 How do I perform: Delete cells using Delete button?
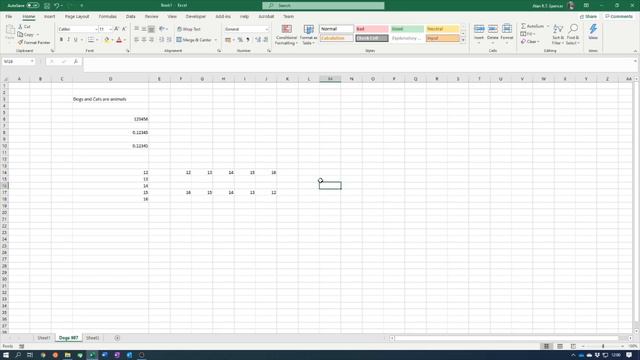[x=493, y=34]
